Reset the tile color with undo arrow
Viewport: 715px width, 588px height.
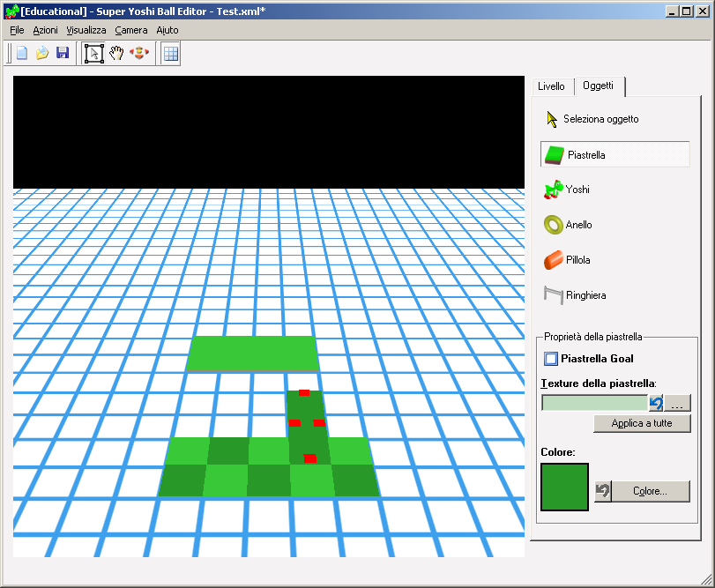pos(603,491)
